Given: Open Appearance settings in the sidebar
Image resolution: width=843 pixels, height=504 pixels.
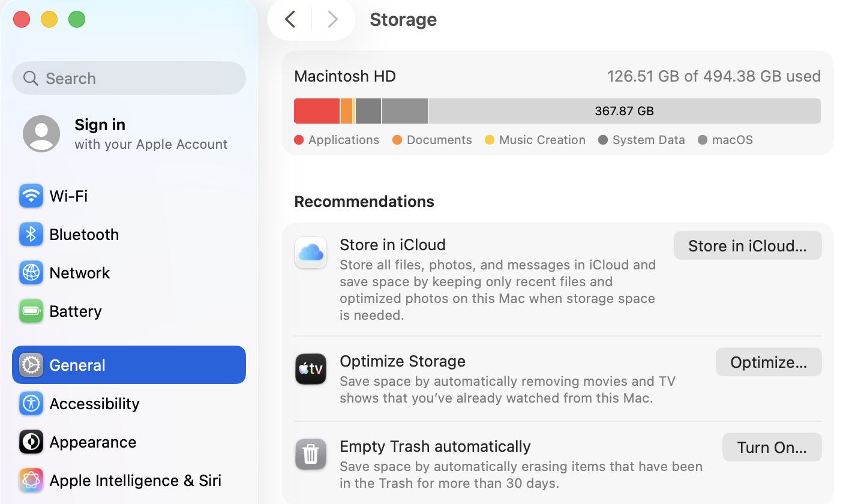Looking at the screenshot, I should 129,442.
